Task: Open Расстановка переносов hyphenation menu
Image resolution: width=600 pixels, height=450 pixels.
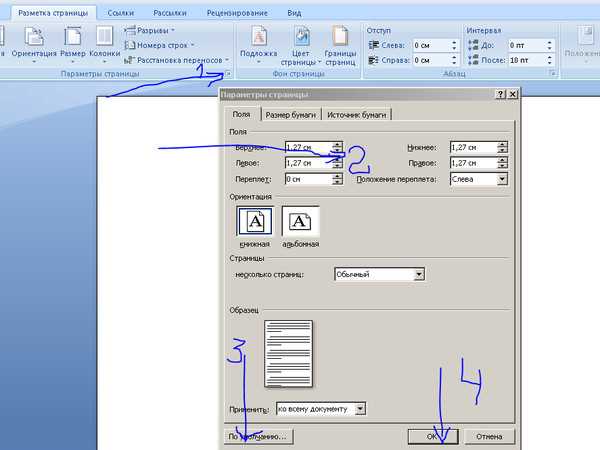Action: pyautogui.click(x=176, y=60)
